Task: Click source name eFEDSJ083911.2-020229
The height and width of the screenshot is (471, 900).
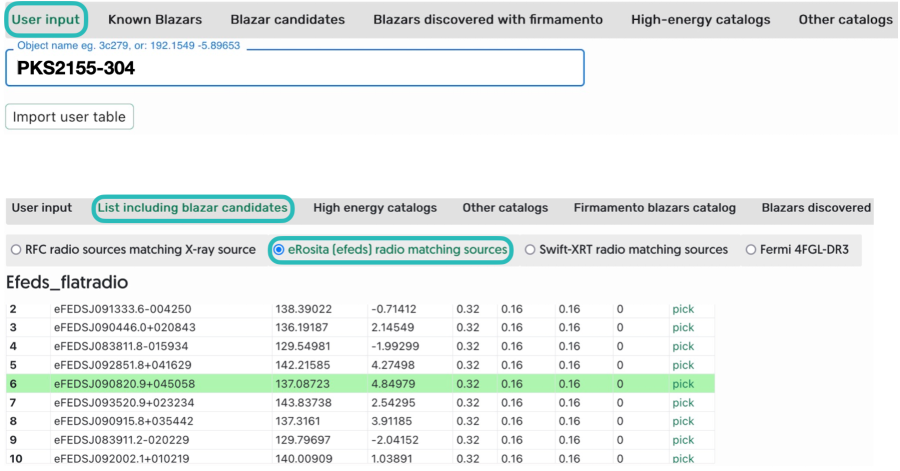Action: tap(122, 440)
